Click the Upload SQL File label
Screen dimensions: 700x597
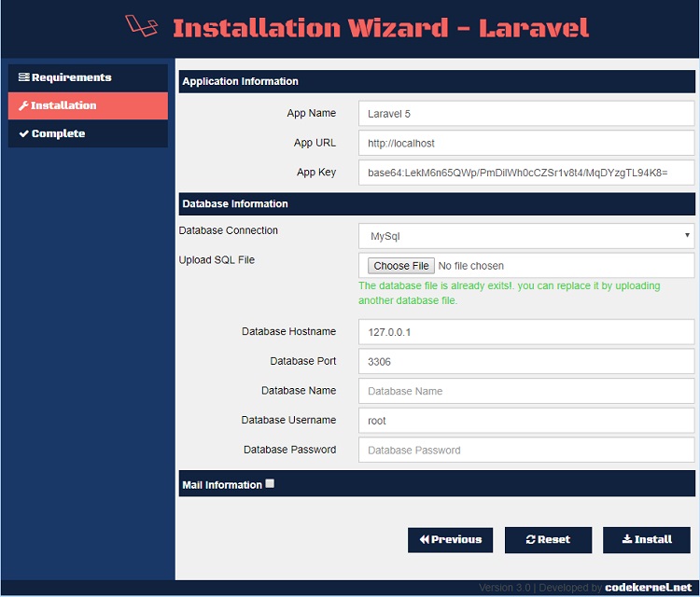pos(217,260)
